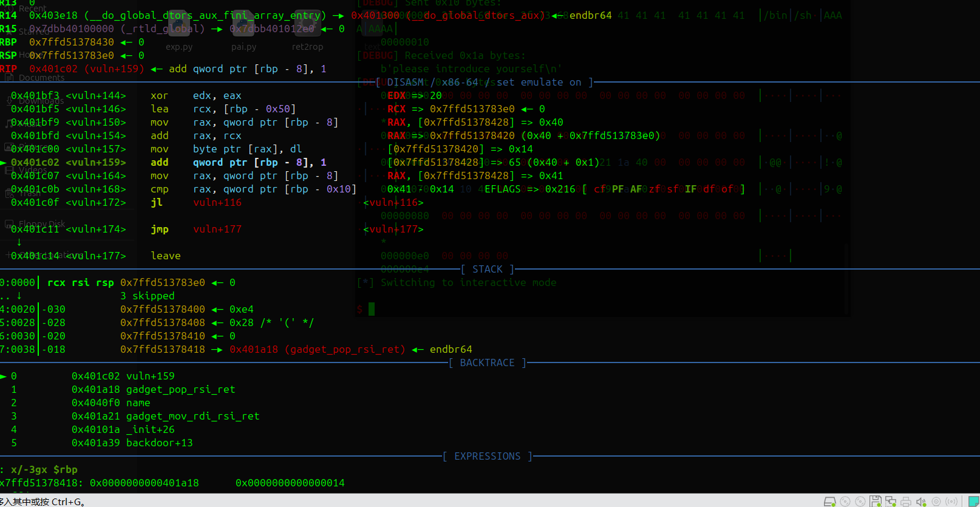Click stack address 0x7ffd51378410
The width and height of the screenshot is (980, 507).
pyautogui.click(x=163, y=336)
